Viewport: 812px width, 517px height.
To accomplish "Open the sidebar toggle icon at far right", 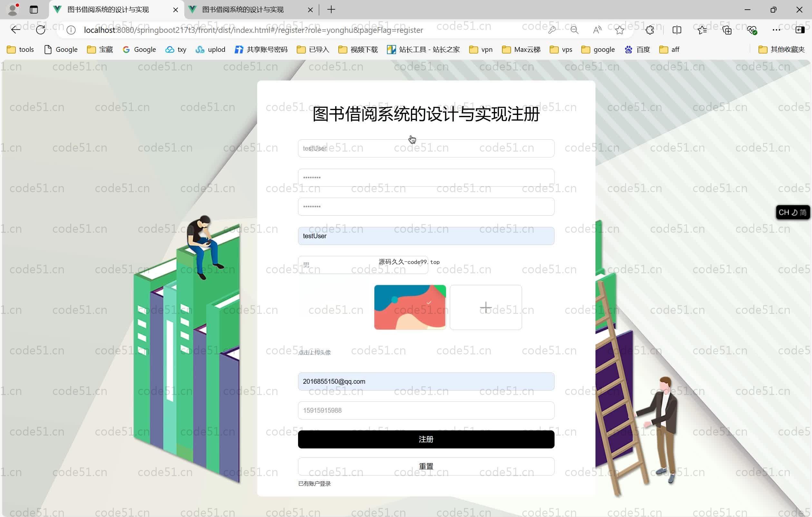I will coord(800,30).
